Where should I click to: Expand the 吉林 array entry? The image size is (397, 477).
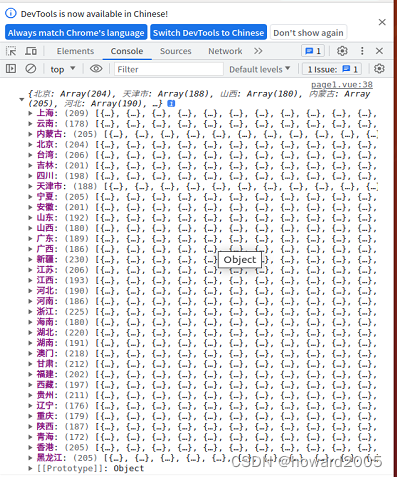tap(30, 166)
